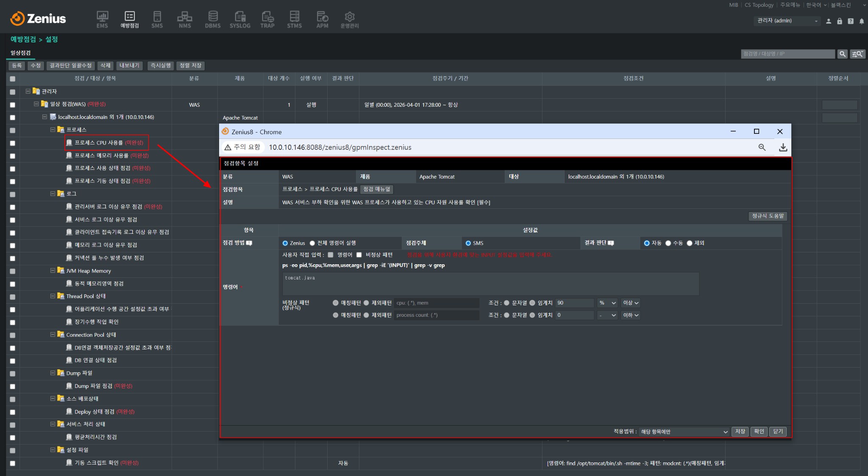Open the 관리자 (admin) account dropdown
This screenshot has width=868, height=476.
tap(787, 21)
